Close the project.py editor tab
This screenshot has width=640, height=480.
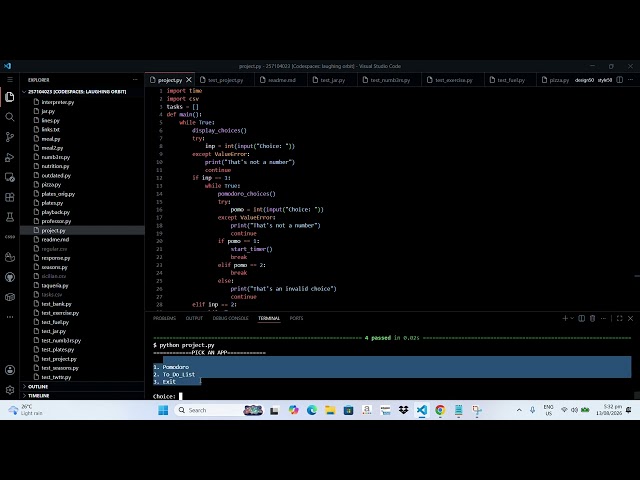[189, 80]
